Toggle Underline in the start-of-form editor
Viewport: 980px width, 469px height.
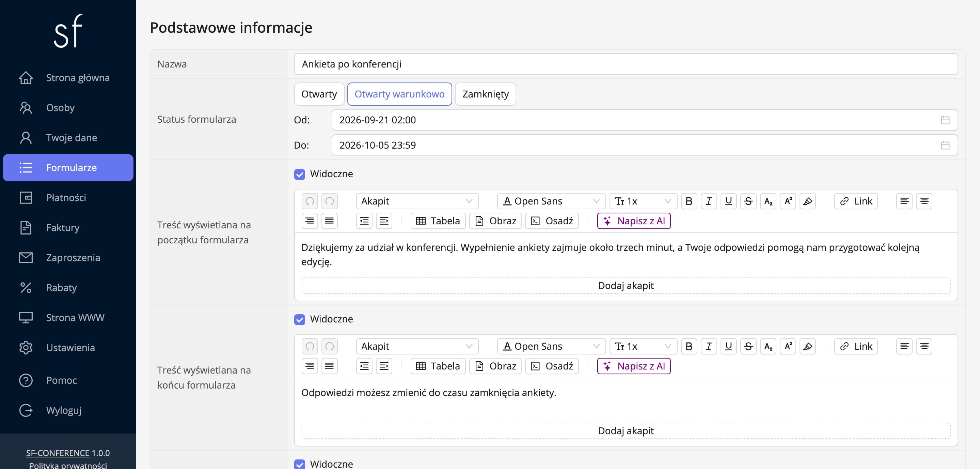pyautogui.click(x=729, y=201)
